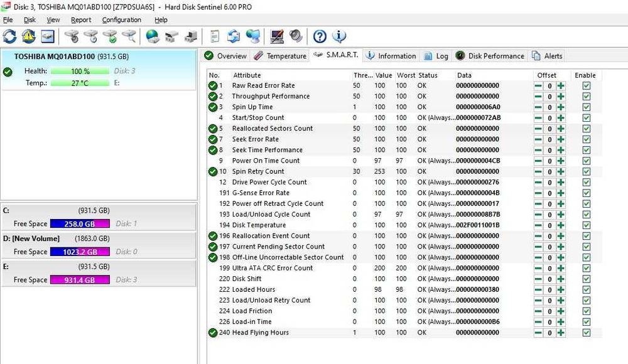Open help via the blue question mark icon
This screenshot has height=364, width=628.
pyautogui.click(x=320, y=36)
